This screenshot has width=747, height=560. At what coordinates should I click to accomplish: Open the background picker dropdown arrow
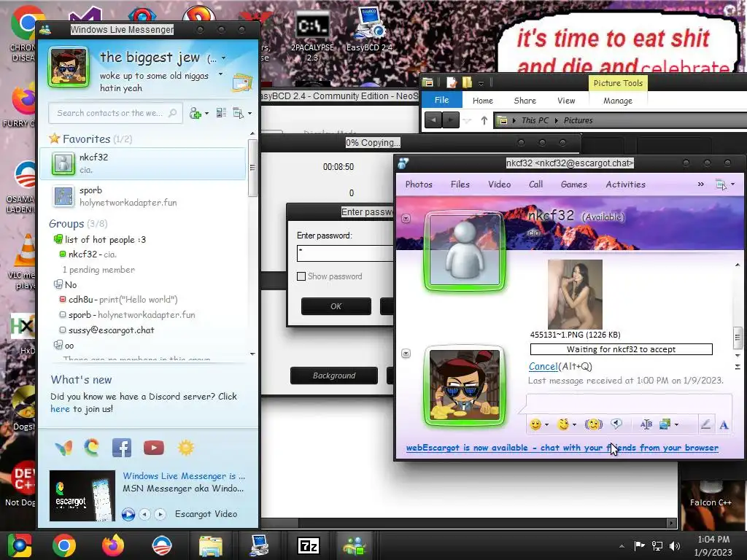(676, 425)
